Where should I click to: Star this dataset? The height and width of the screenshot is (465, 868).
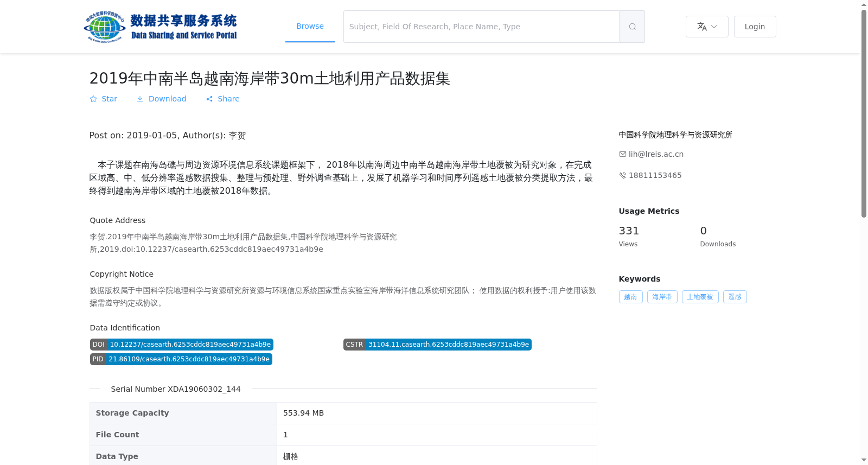(x=103, y=99)
